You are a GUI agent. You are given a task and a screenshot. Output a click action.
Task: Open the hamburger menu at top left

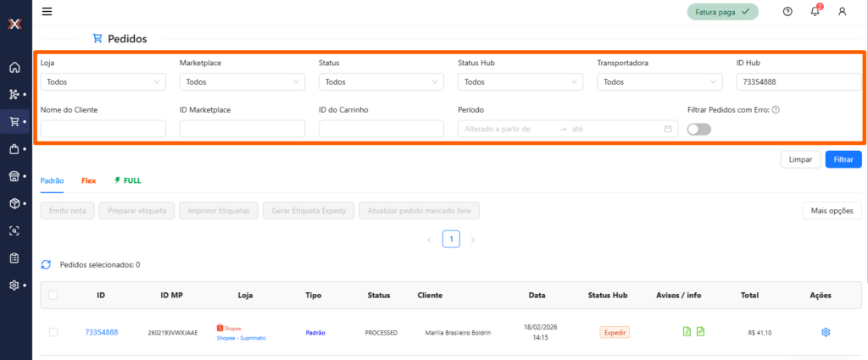47,12
